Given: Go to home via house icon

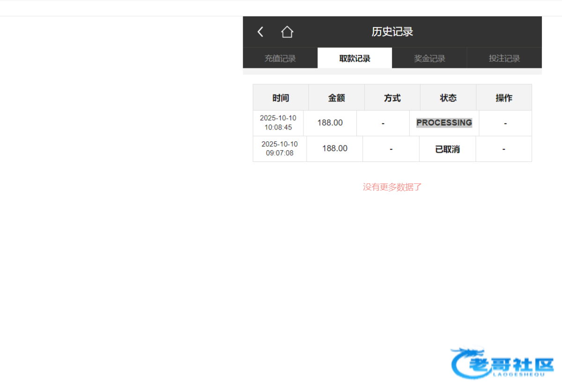Looking at the screenshot, I should coord(287,32).
